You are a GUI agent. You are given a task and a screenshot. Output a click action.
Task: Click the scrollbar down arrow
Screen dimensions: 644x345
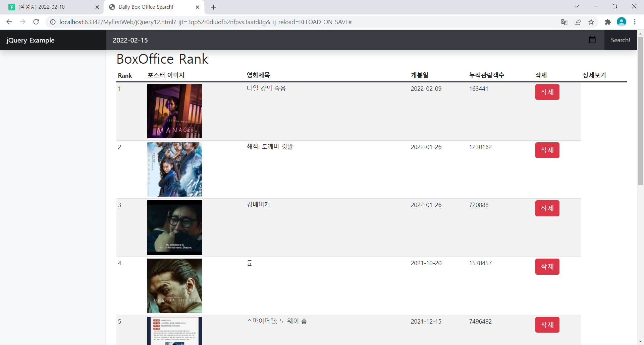640,342
